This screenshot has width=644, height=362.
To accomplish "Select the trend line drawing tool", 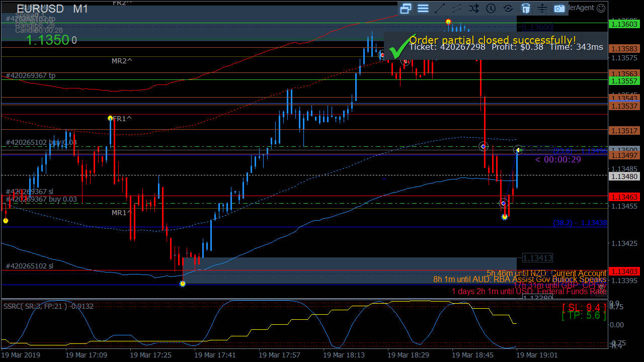I will [440, 8].
